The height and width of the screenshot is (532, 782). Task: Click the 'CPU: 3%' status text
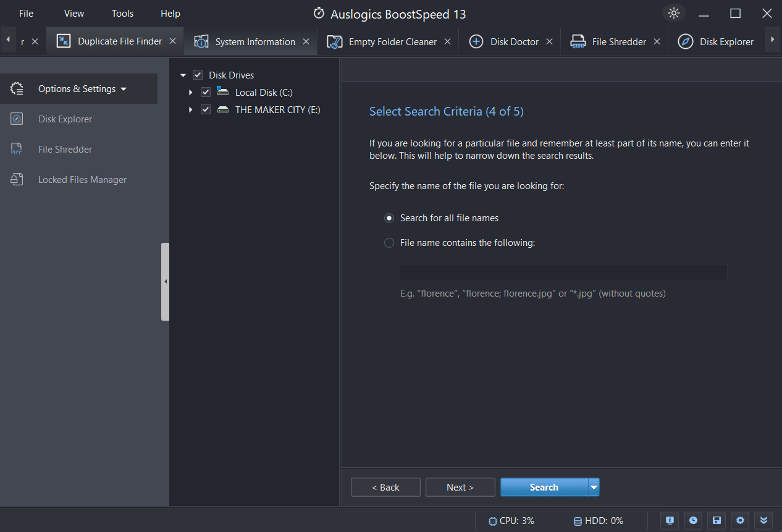(517, 521)
